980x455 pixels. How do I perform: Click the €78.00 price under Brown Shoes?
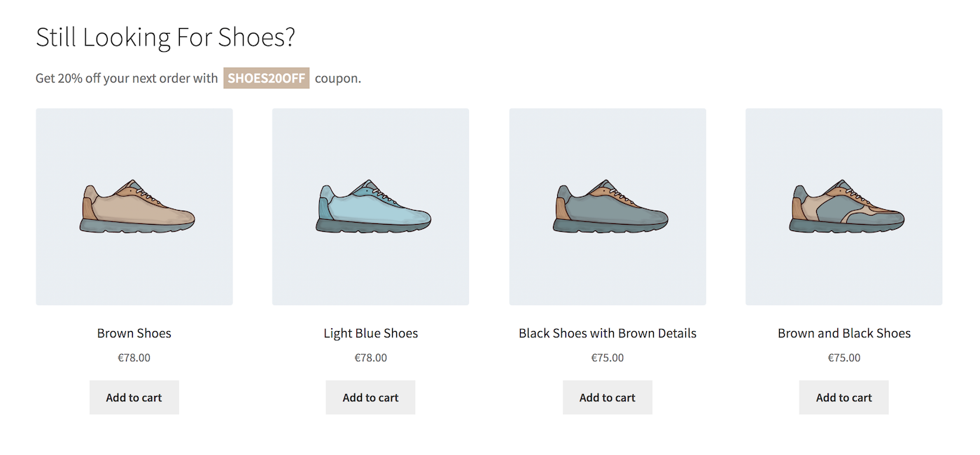click(x=134, y=357)
